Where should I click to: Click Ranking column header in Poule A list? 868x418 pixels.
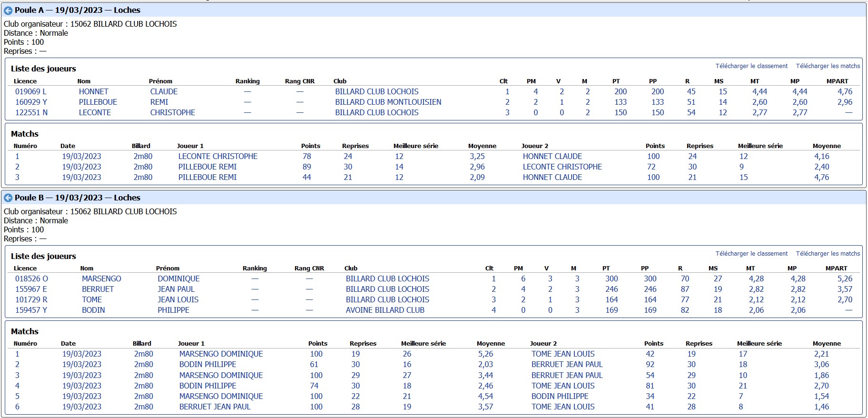[x=247, y=81]
